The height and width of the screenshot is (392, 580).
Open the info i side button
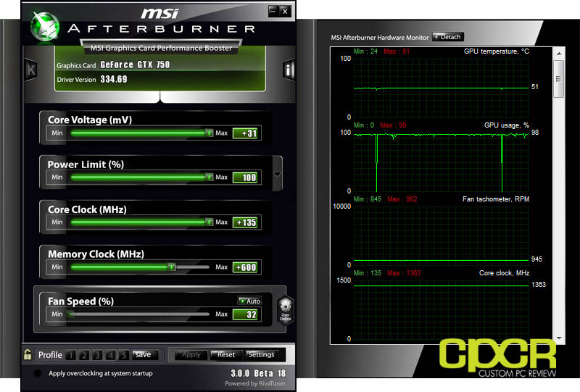(288, 69)
